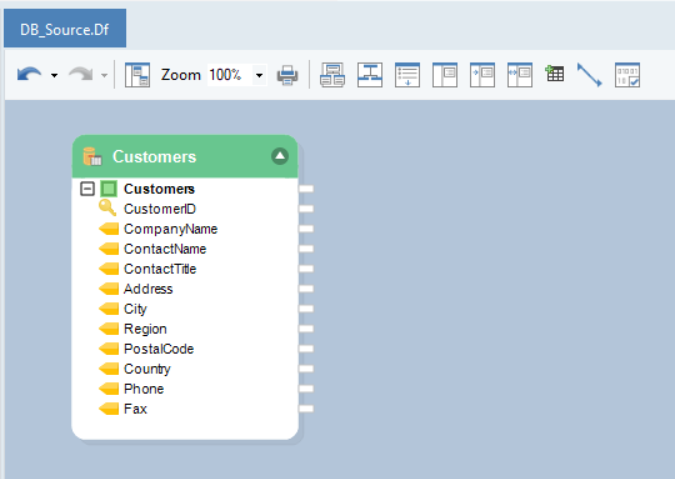Click the Print icon in toolbar
675x479 pixels.
click(x=288, y=75)
